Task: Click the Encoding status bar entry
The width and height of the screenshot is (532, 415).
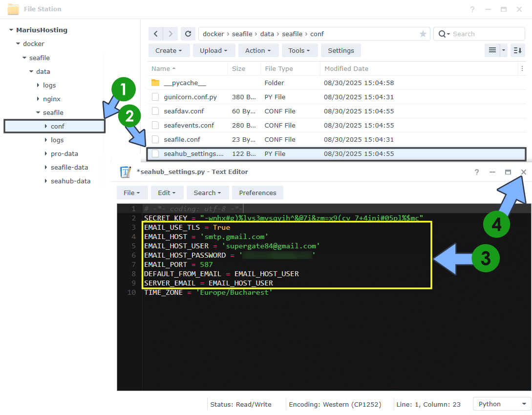Action: pos(335,404)
